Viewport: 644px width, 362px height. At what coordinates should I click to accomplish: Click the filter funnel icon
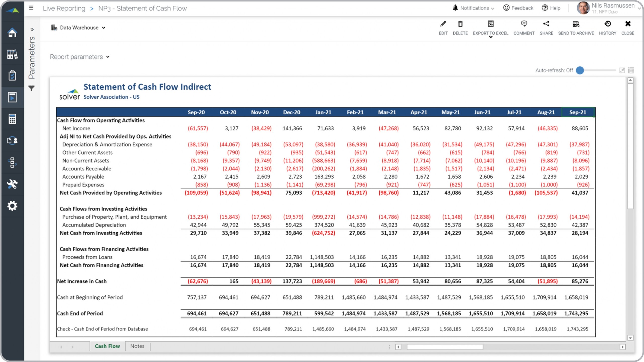click(31, 88)
